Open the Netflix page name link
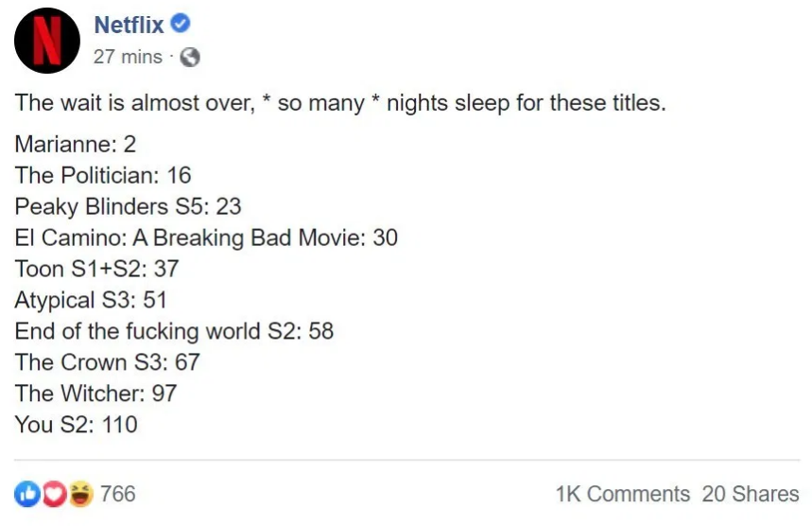 coord(129,26)
